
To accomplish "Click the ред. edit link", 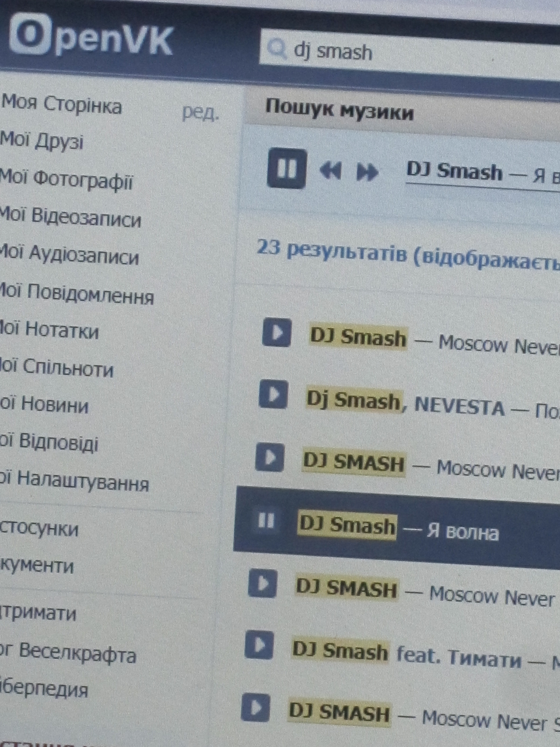I will pos(200,113).
